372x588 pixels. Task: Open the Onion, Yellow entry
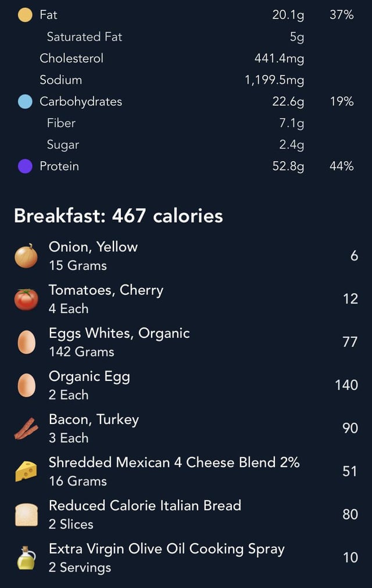[186, 256]
